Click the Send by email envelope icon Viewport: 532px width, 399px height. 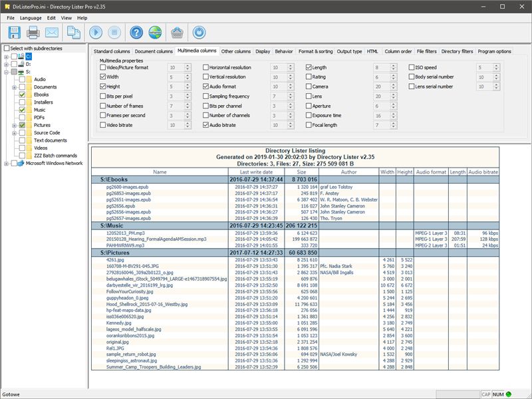click(52, 33)
